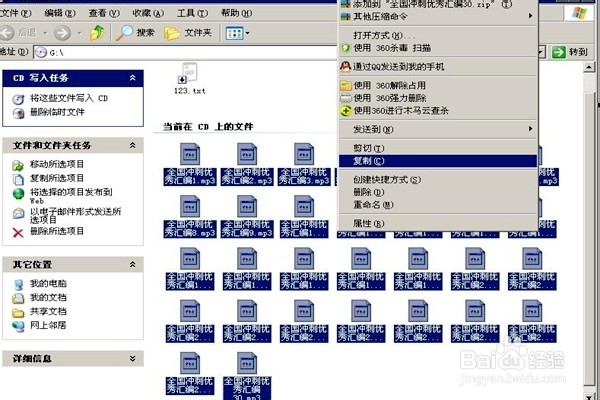
Task: Click 删除所选项目 link
Action: (57, 231)
